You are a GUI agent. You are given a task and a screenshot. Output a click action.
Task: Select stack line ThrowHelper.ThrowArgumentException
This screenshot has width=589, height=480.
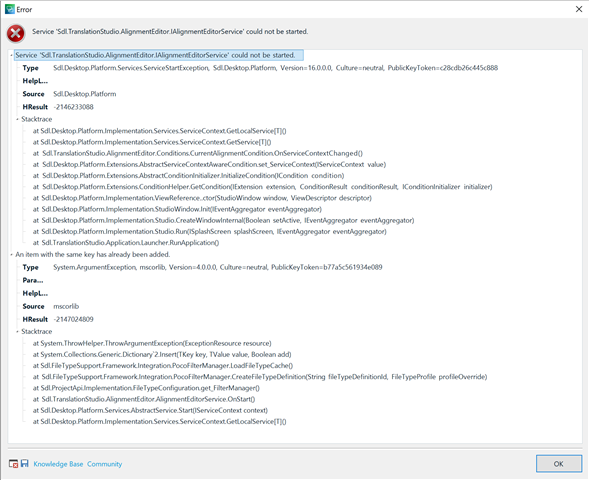click(152, 343)
